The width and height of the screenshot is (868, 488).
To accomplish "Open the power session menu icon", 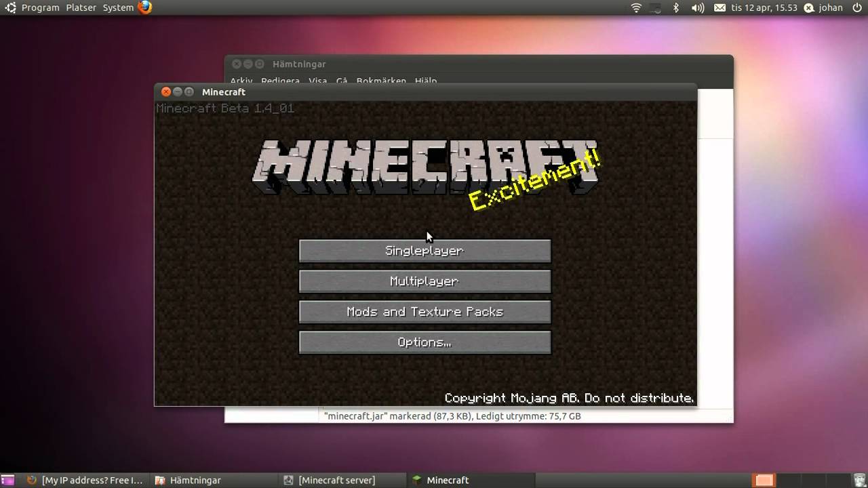I will click(x=857, y=8).
